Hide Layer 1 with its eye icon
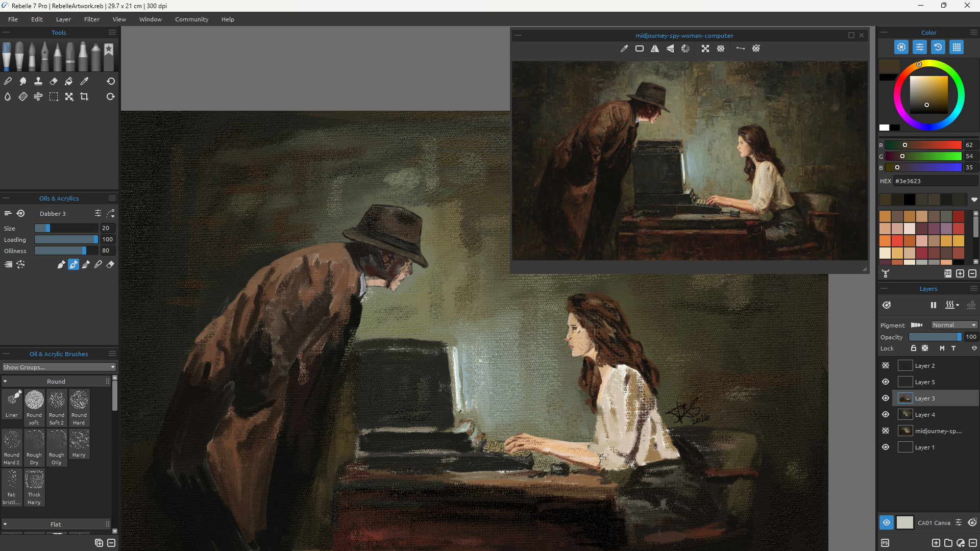The image size is (980, 551). point(886,447)
